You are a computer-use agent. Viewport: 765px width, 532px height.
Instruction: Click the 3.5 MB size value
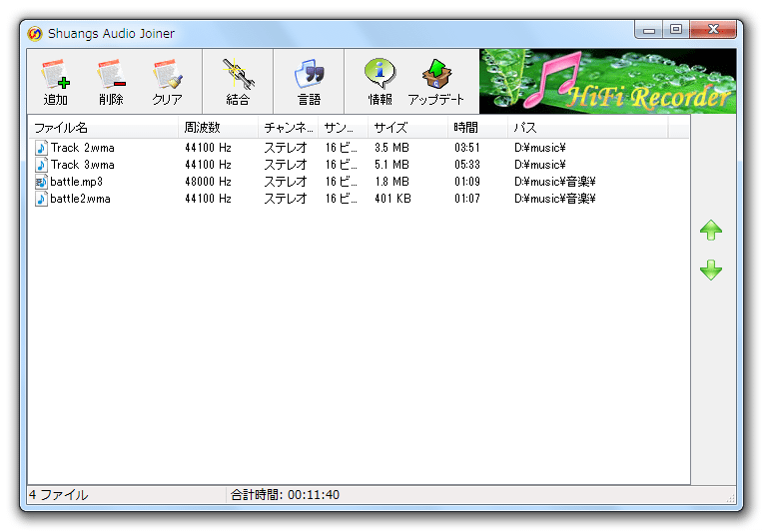[391, 148]
